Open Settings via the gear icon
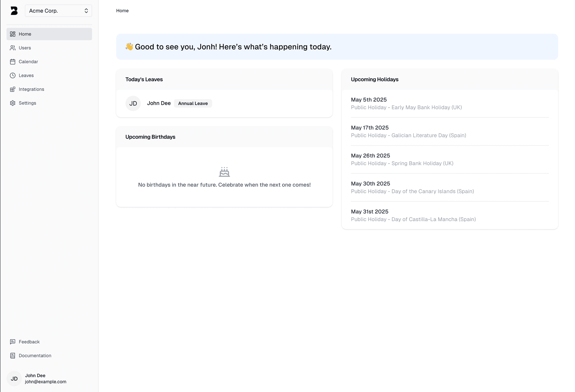Viewport: 575px width, 392px height. [13, 103]
